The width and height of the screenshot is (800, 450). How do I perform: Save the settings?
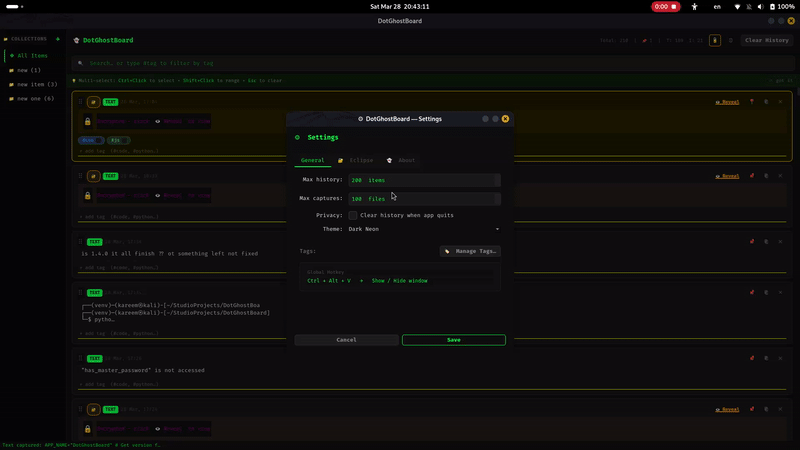coord(454,340)
